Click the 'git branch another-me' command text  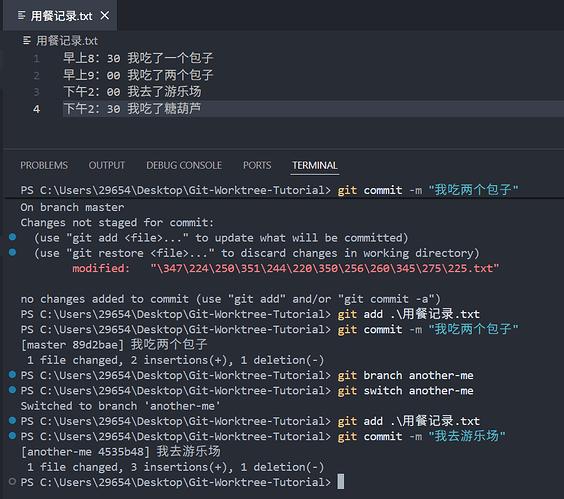pos(405,376)
